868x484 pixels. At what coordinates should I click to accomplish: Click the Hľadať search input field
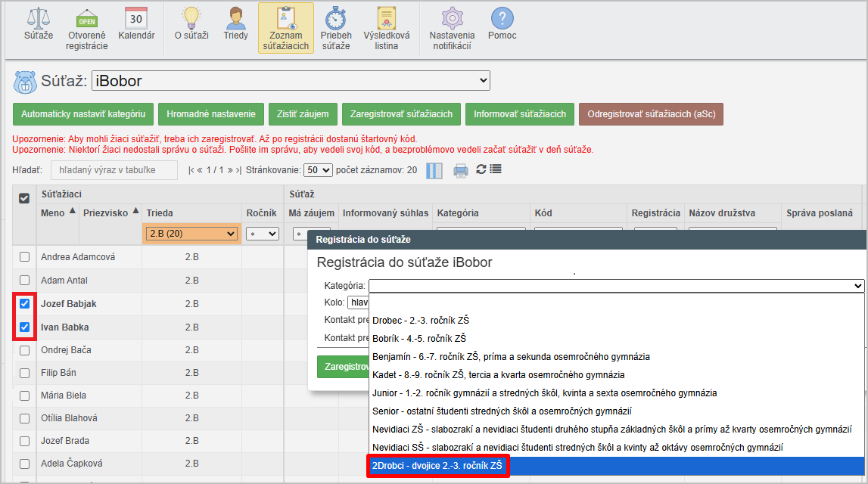[114, 170]
